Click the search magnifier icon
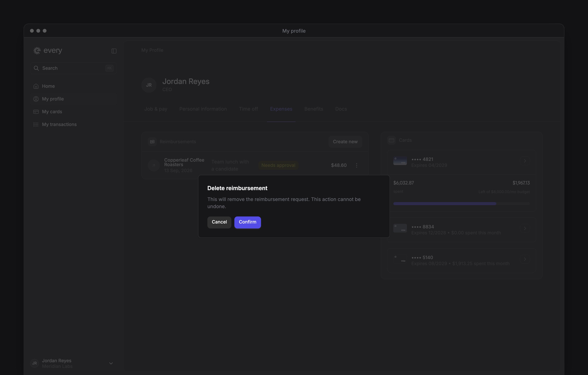Screen dimensions: 588x375 (x=36, y=68)
